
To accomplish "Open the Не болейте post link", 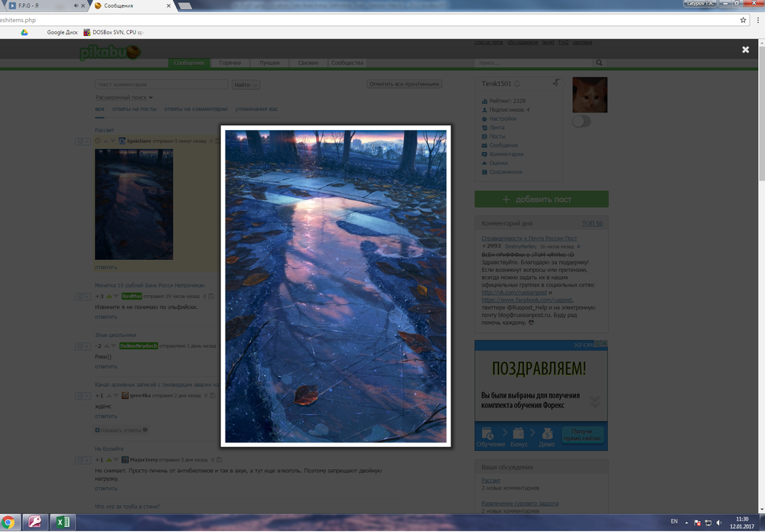I will click(x=109, y=449).
